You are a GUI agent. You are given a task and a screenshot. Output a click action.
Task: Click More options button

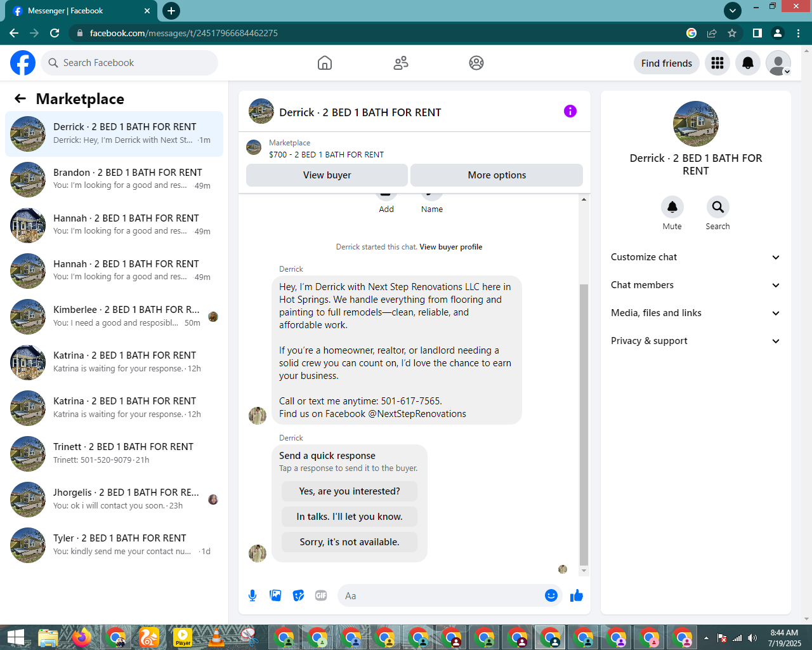pyautogui.click(x=497, y=175)
